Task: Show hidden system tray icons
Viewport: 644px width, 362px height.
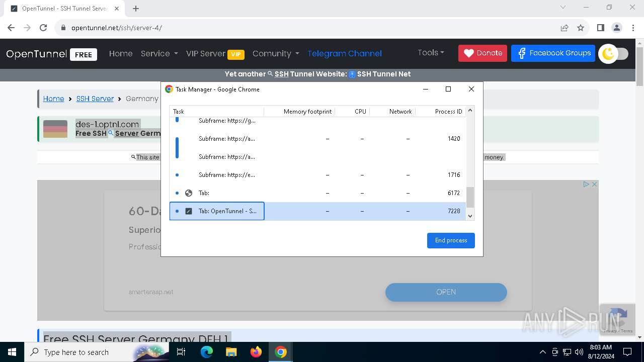Action: click(542, 352)
